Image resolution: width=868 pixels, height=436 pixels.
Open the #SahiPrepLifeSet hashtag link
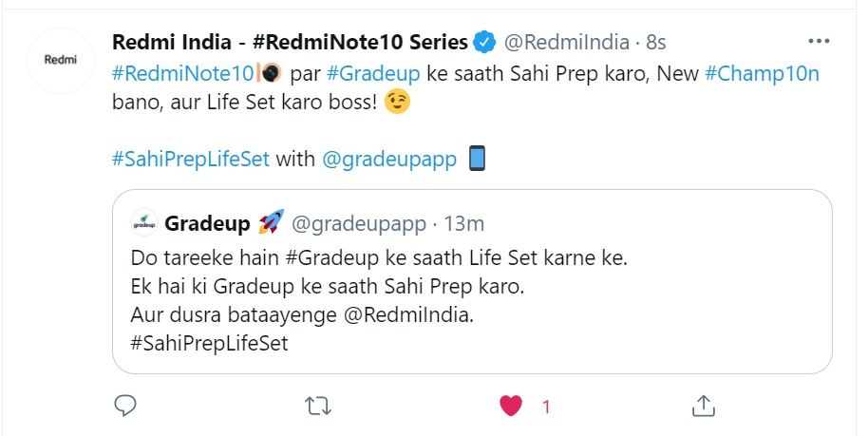coord(190,159)
